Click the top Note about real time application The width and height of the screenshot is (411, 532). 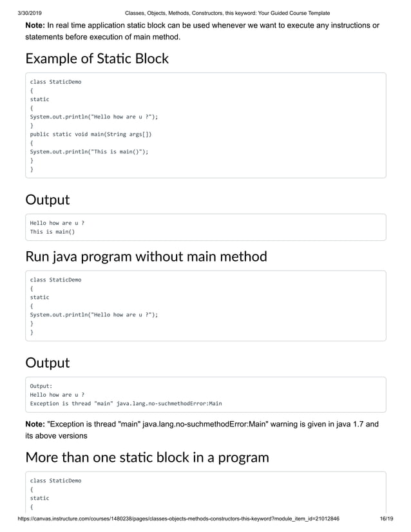202,32
